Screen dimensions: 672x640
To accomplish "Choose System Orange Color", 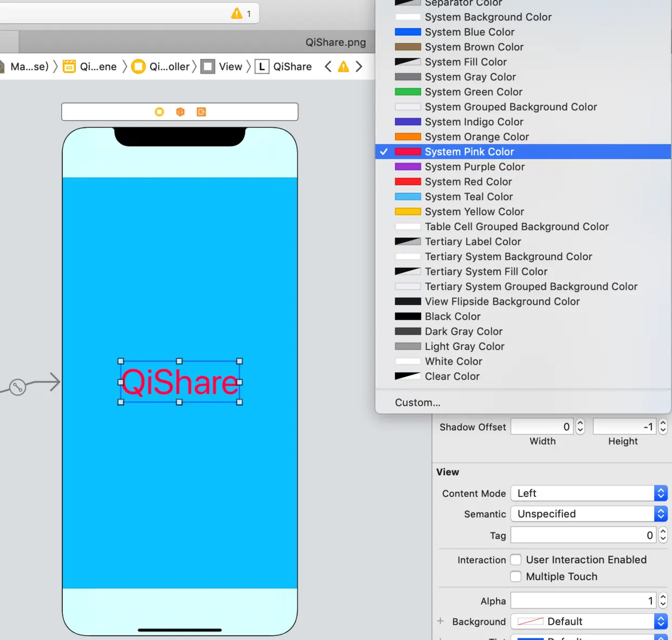I will [x=524, y=137].
